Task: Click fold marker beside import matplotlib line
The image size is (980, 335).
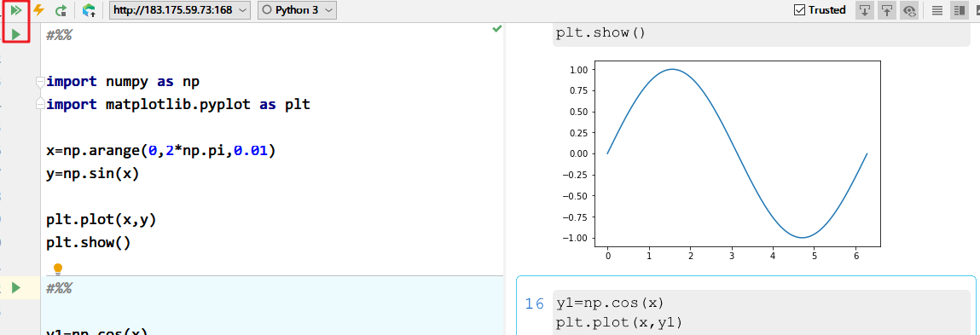Action: 41,104
